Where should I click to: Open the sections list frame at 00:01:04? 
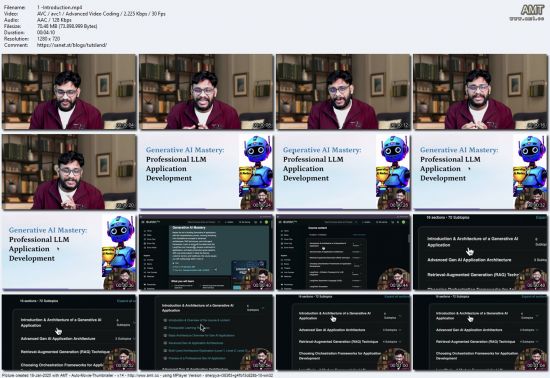(481, 332)
